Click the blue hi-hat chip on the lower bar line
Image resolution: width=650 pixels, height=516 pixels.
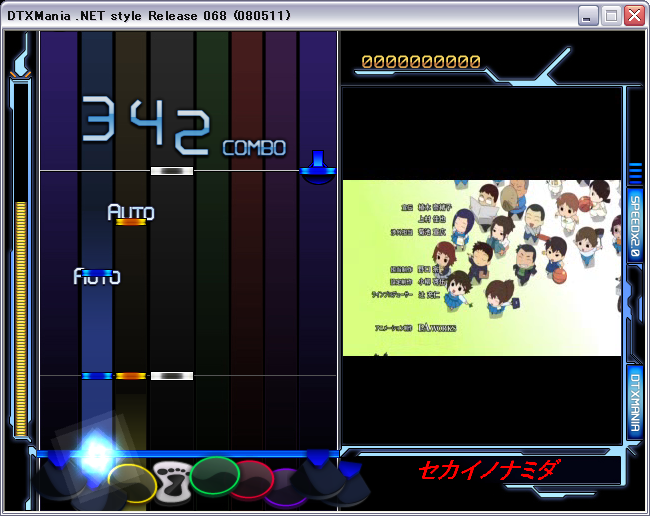97,376
